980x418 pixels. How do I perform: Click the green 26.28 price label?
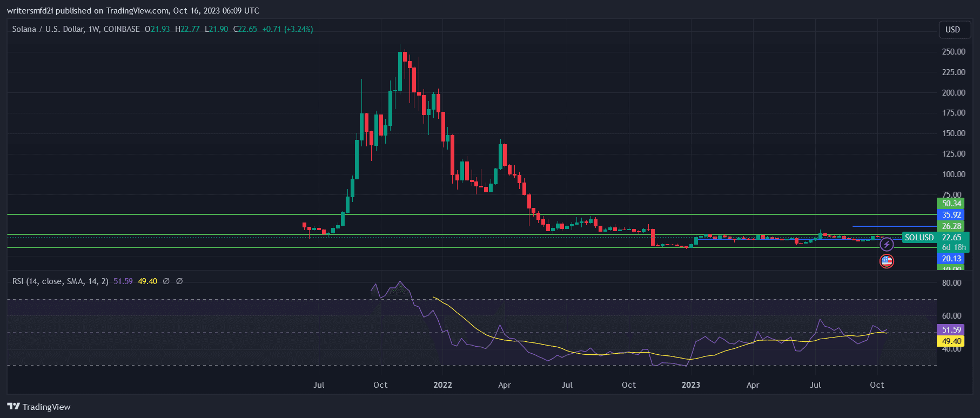click(951, 226)
